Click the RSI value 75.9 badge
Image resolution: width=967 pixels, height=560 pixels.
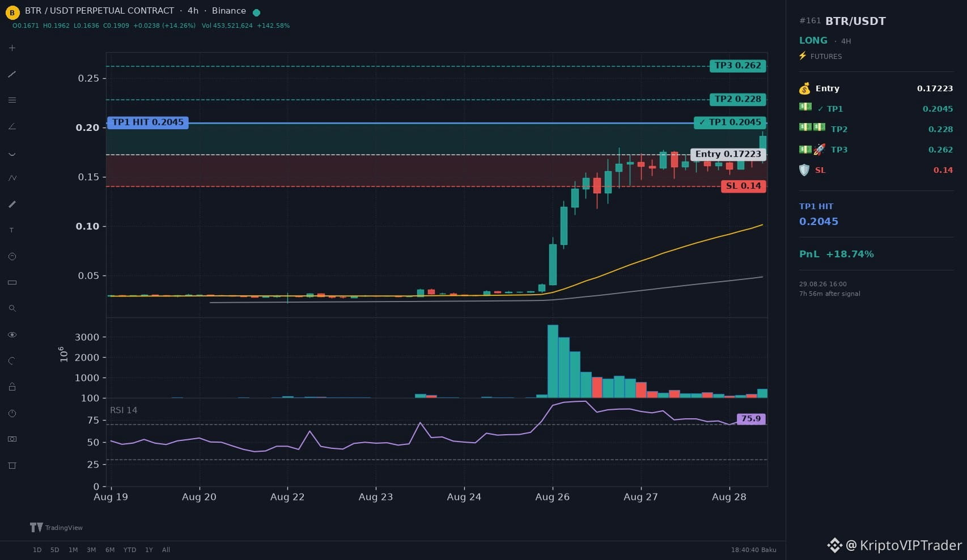[751, 419]
